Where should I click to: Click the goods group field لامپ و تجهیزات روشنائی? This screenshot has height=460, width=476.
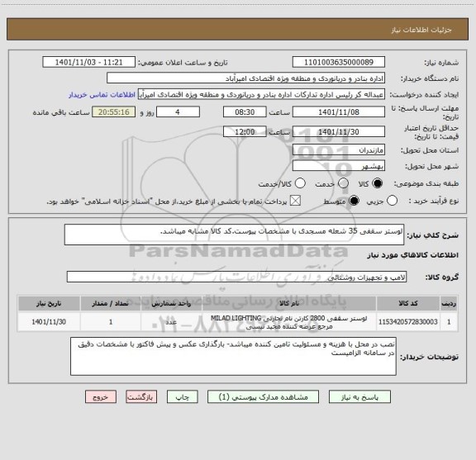click(237, 277)
